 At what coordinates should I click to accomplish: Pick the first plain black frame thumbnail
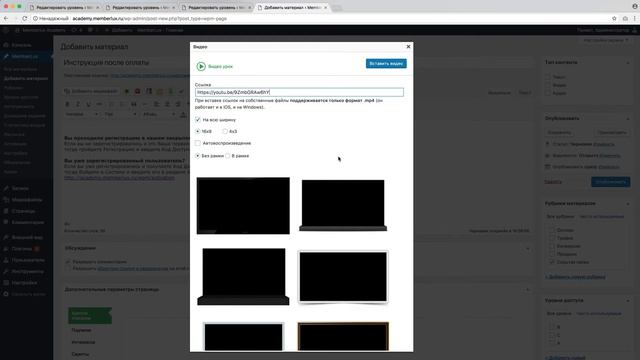pos(243,206)
